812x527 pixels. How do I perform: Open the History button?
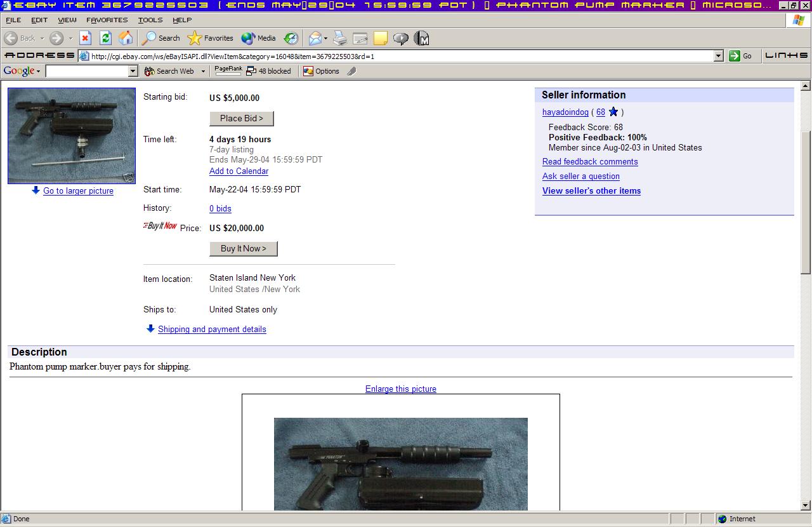click(x=291, y=38)
